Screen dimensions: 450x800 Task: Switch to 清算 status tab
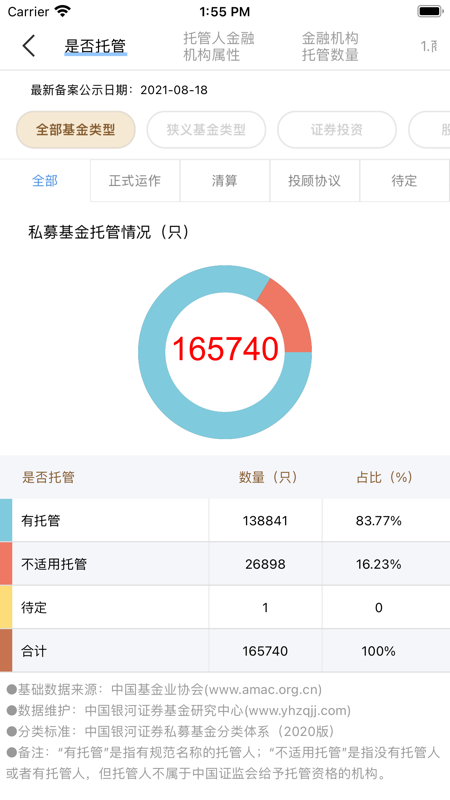point(224,181)
